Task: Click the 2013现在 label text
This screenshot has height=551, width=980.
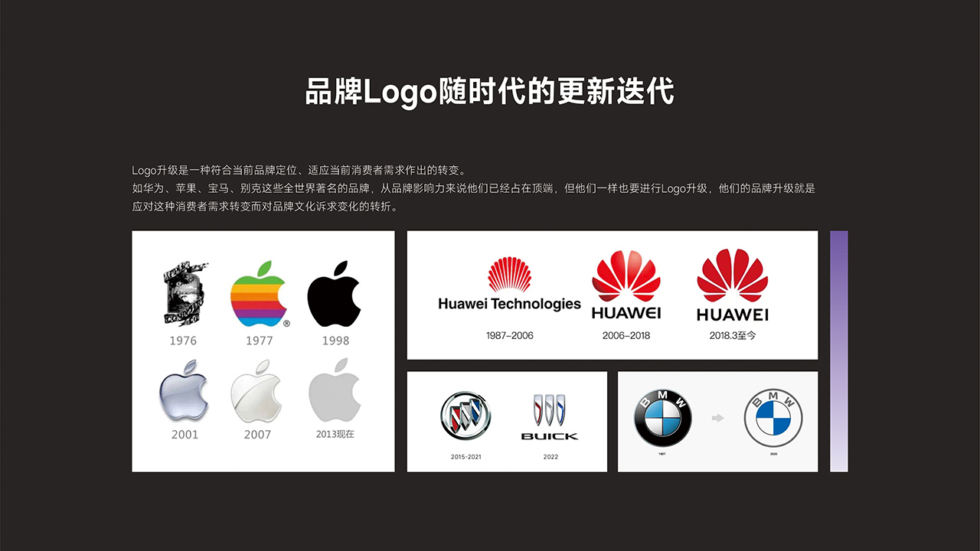Action: pos(335,434)
